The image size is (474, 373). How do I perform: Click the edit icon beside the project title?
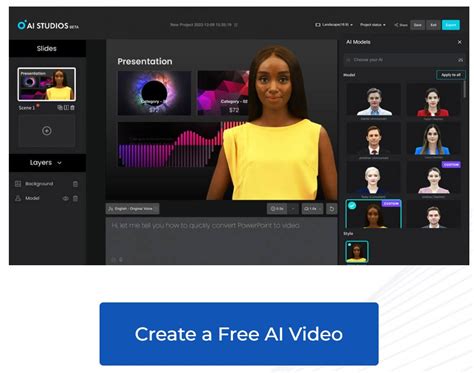click(x=236, y=25)
